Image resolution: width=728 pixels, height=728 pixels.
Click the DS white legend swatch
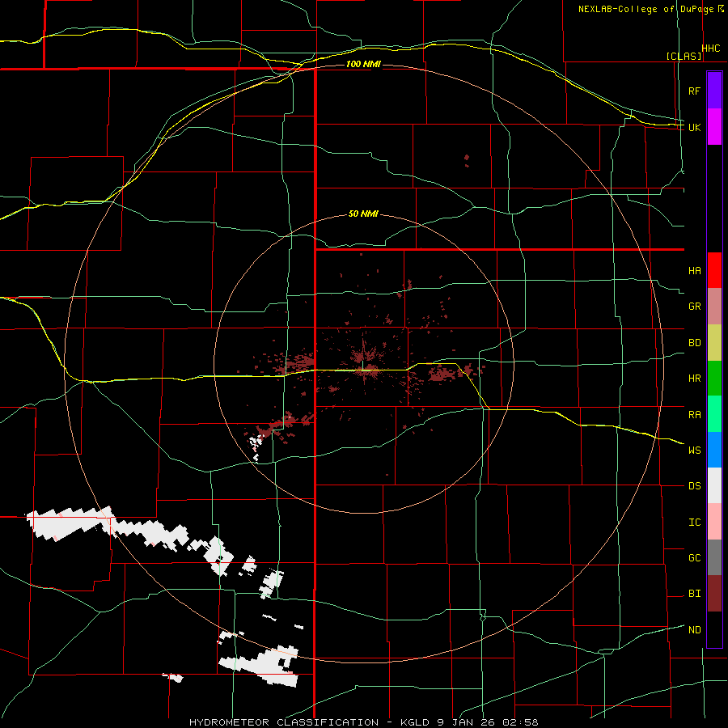point(714,485)
